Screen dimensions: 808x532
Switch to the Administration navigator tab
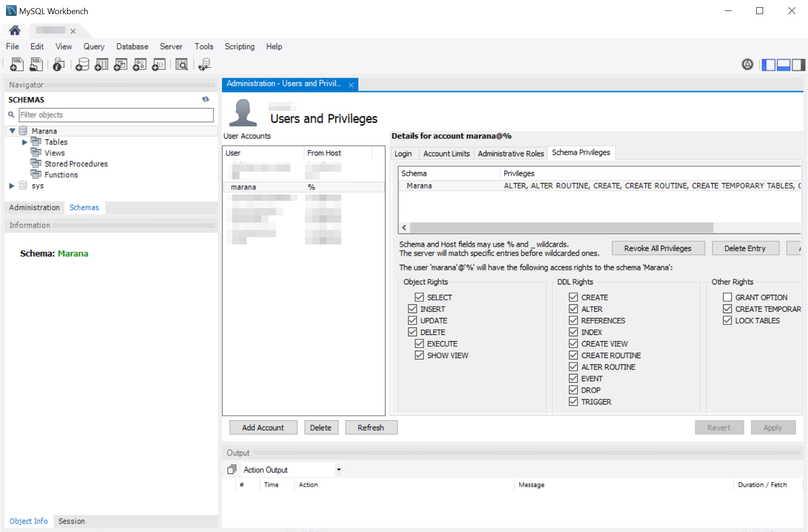[35, 207]
